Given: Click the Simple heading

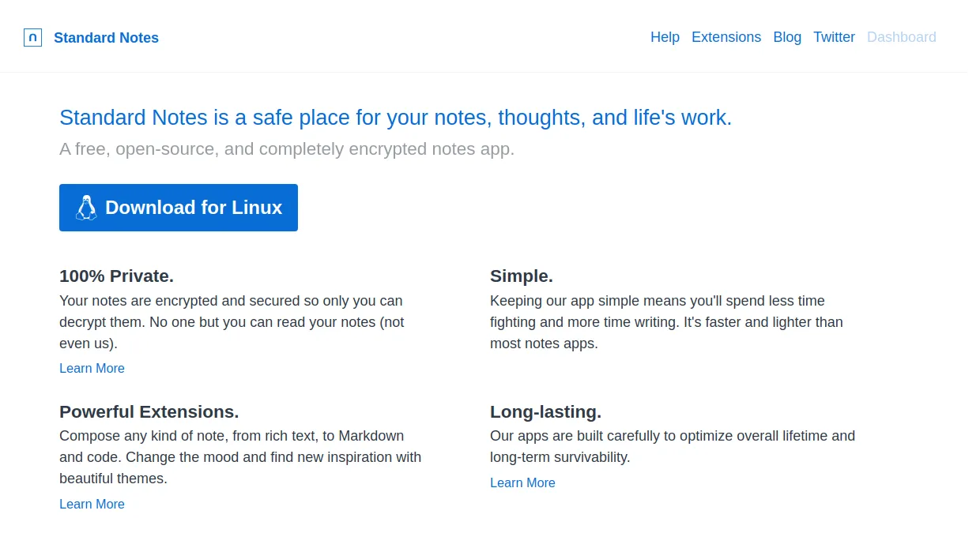Looking at the screenshot, I should click(522, 276).
